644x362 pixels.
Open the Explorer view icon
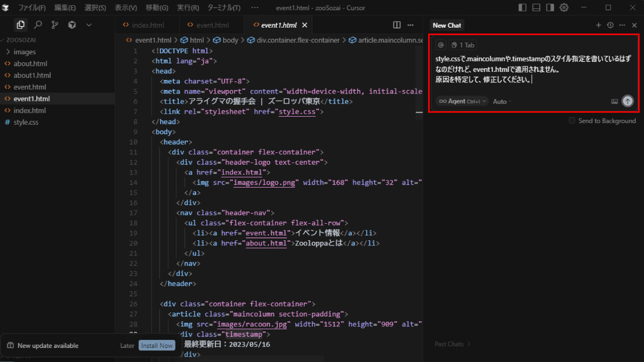coord(21,25)
